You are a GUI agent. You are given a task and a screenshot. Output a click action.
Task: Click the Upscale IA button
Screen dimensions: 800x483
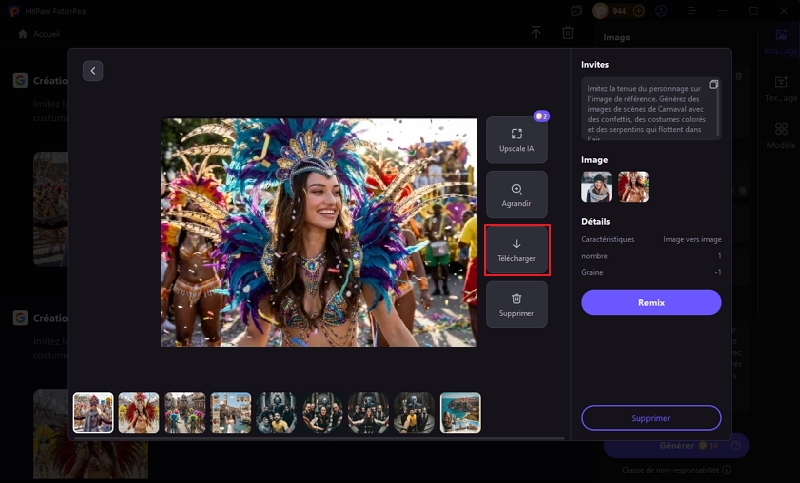click(516, 140)
